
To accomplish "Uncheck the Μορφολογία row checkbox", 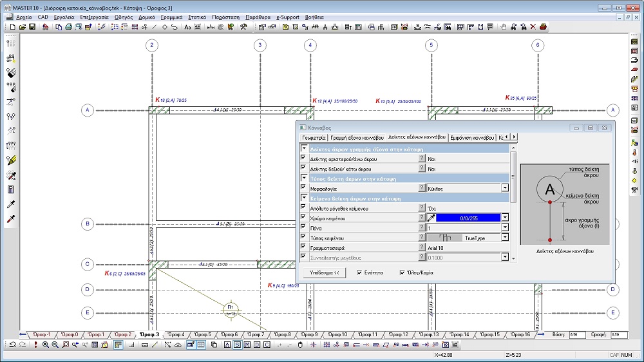I will (x=303, y=189).
